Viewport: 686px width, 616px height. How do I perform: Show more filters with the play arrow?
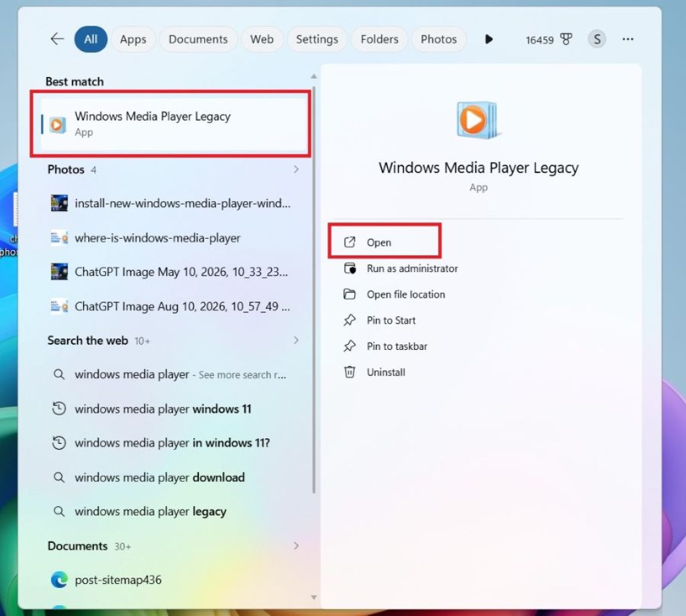pos(488,40)
